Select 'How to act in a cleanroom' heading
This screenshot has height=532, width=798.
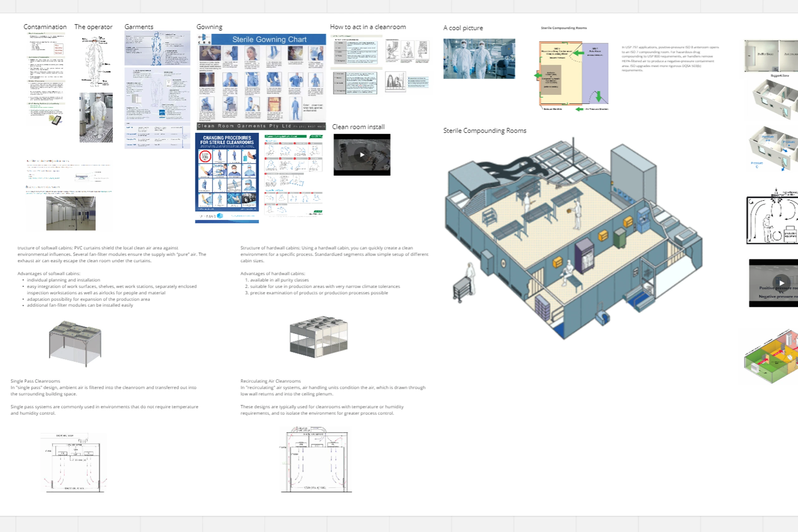[368, 27]
